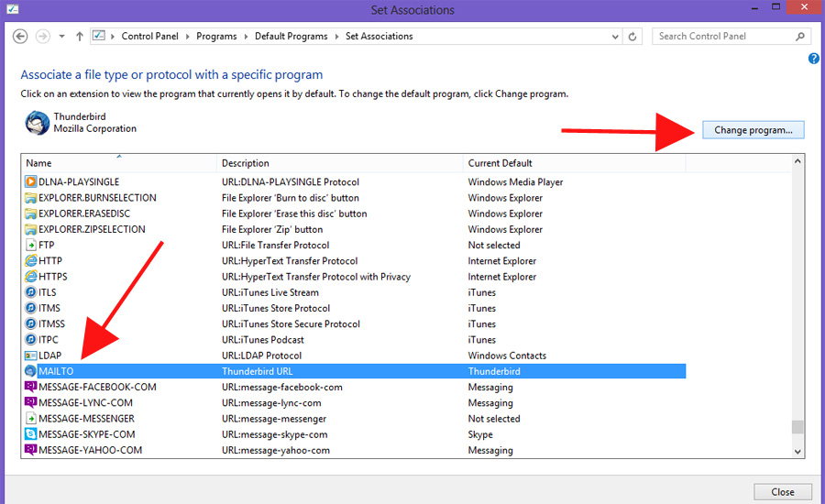Click 'URL:message-yahoo-com' description

pyautogui.click(x=276, y=450)
